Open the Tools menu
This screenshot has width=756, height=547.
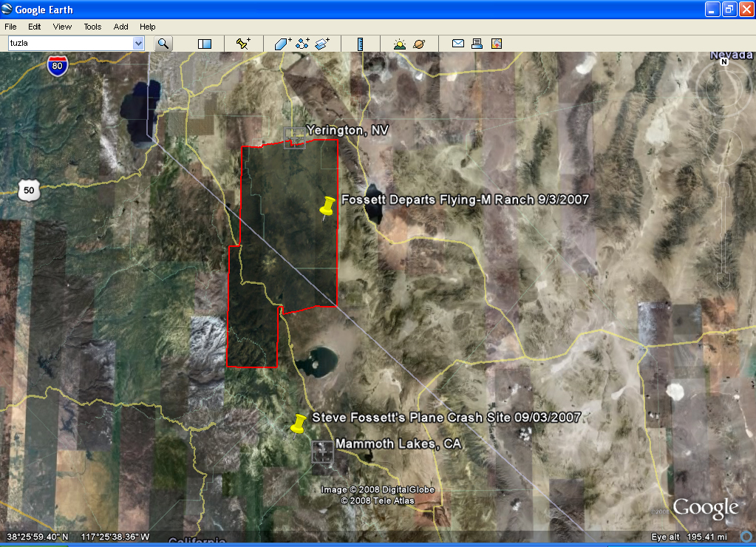point(92,27)
